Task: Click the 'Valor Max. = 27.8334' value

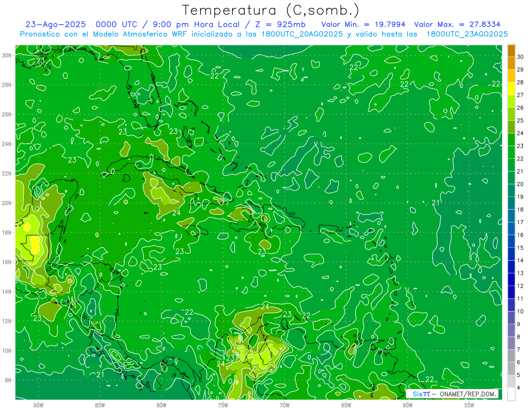Action: click(x=458, y=24)
